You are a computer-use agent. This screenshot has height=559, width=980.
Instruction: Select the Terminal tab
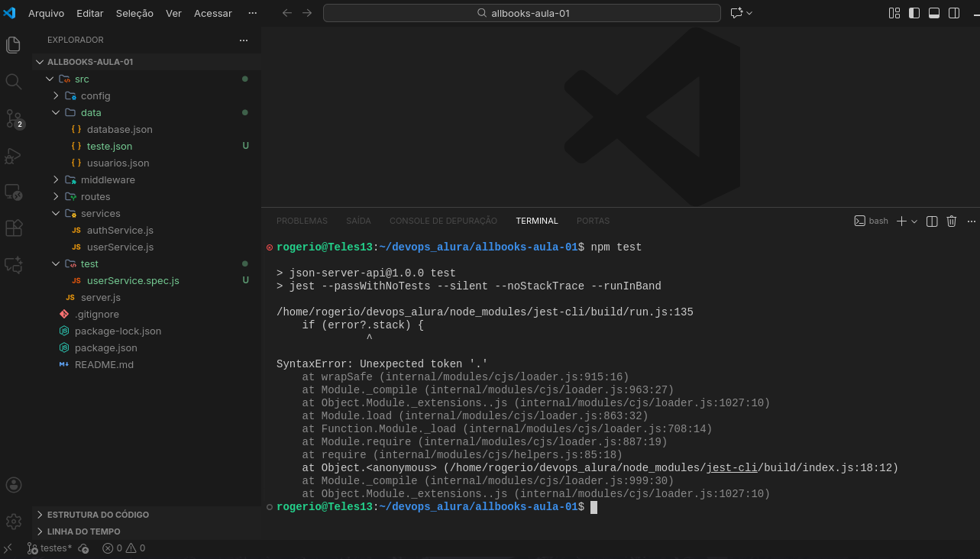(537, 221)
